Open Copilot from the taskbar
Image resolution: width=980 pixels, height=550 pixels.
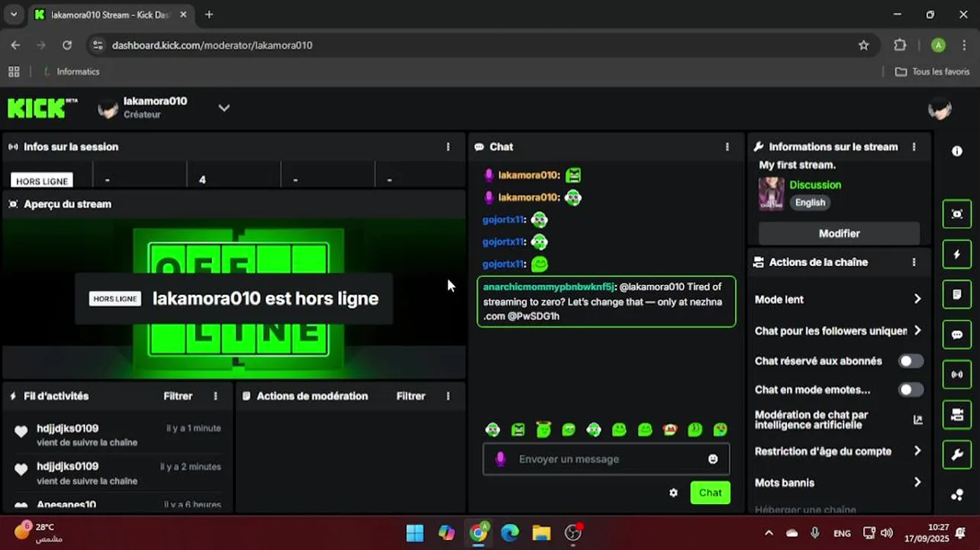pyautogui.click(x=446, y=532)
